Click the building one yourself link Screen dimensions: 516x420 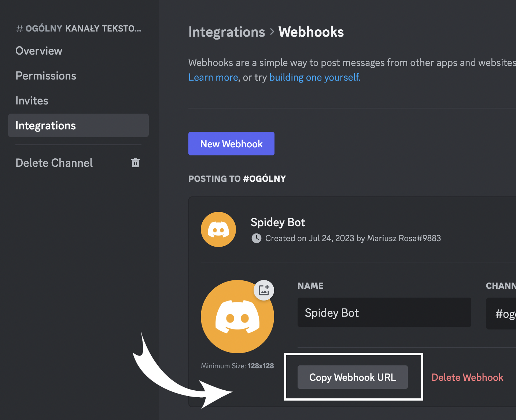[x=314, y=77]
